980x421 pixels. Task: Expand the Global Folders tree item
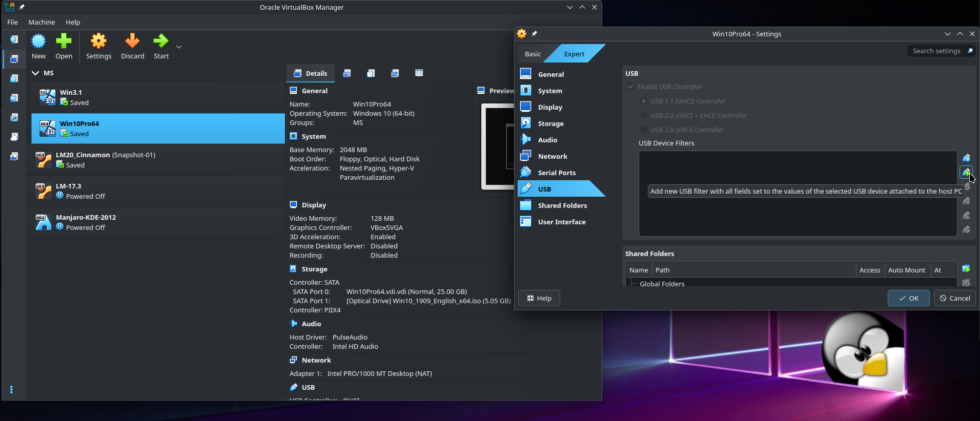(x=633, y=284)
